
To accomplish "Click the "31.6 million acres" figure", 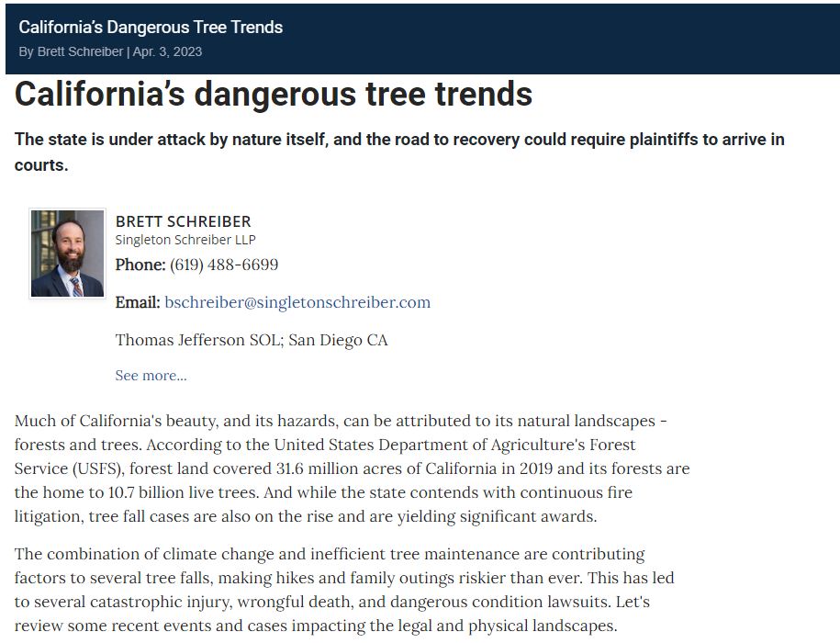I will (325, 468).
